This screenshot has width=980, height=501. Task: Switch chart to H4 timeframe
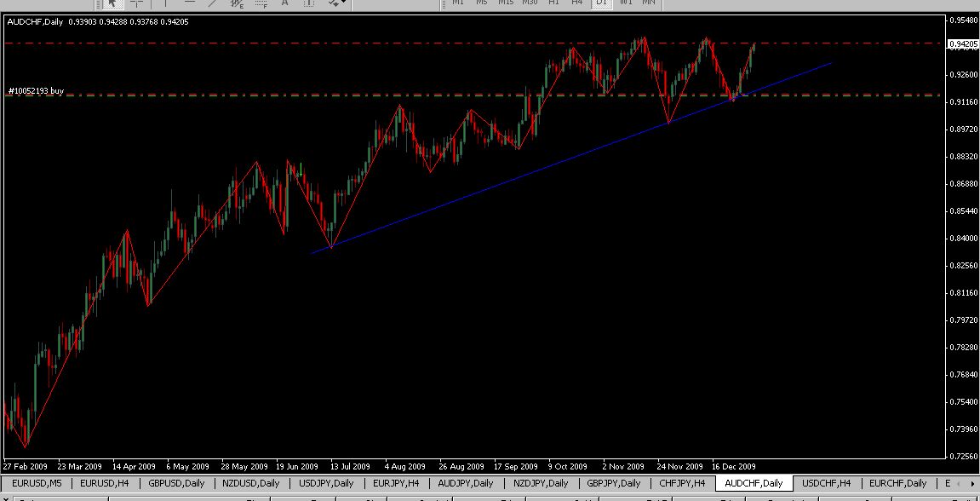577,3
